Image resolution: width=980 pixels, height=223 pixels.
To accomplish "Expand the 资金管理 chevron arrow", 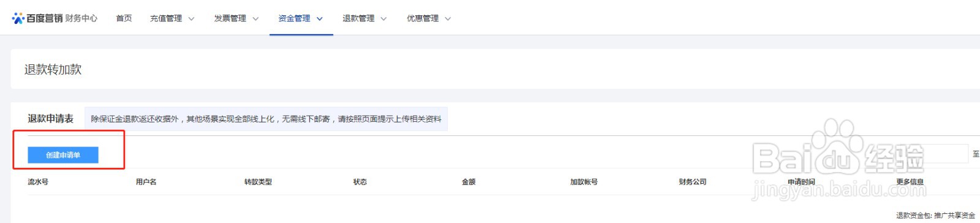I will click(x=320, y=19).
